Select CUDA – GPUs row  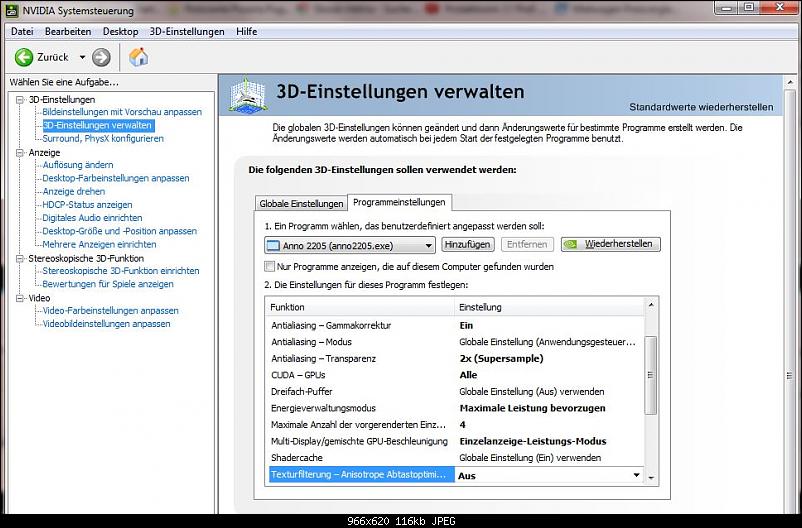point(455,375)
